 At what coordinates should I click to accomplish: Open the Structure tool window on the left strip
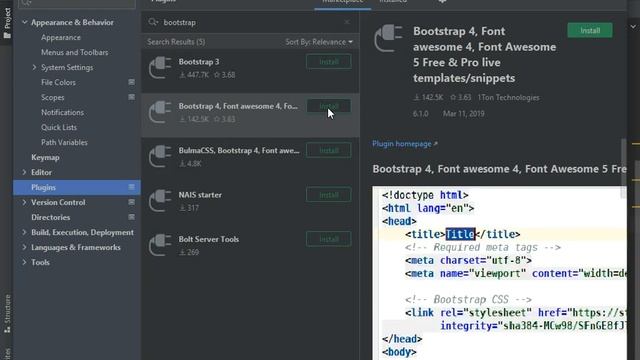(7, 313)
